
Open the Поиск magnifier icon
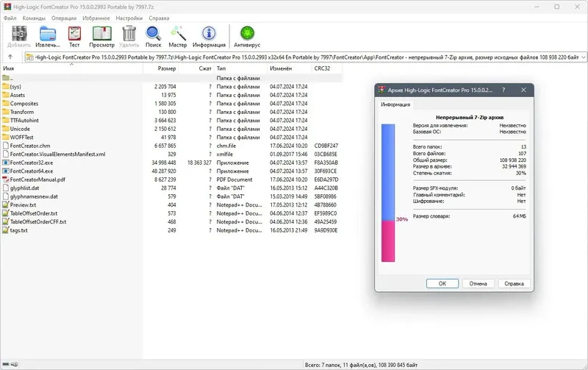[153, 33]
